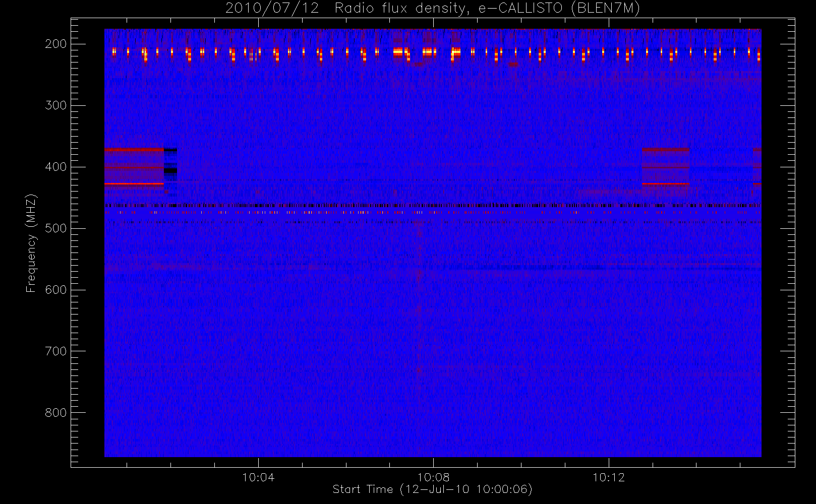Click the '600' frequency tick label
The width and height of the screenshot is (816, 504).
56,290
